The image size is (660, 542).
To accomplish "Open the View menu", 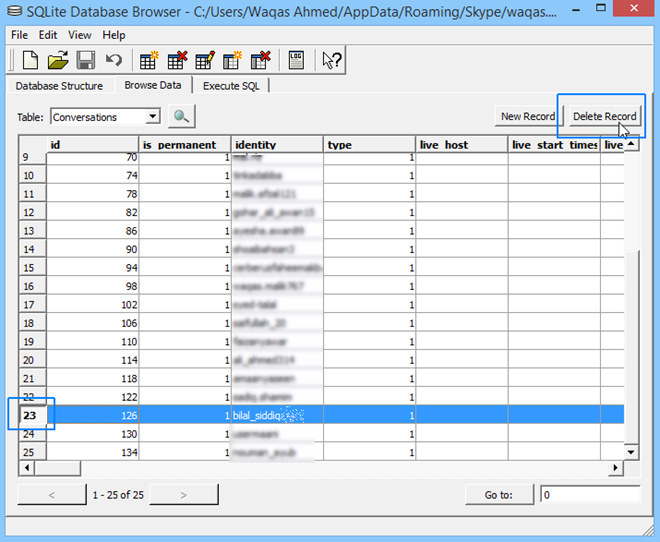I will click(80, 35).
